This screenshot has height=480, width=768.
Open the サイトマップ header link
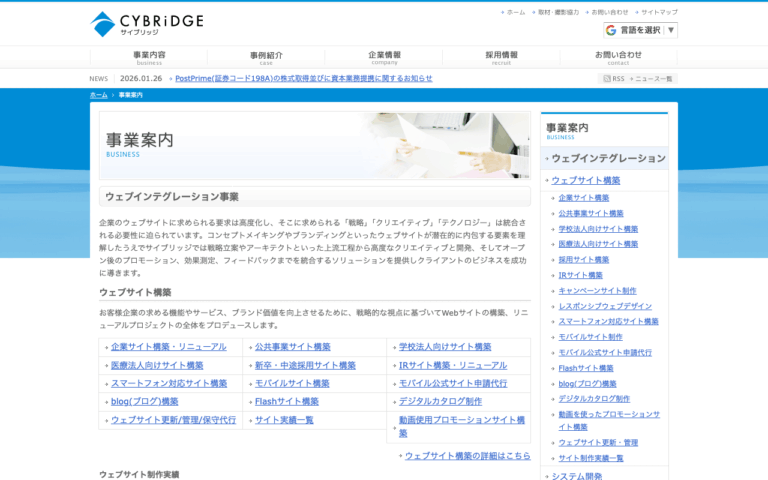click(659, 12)
